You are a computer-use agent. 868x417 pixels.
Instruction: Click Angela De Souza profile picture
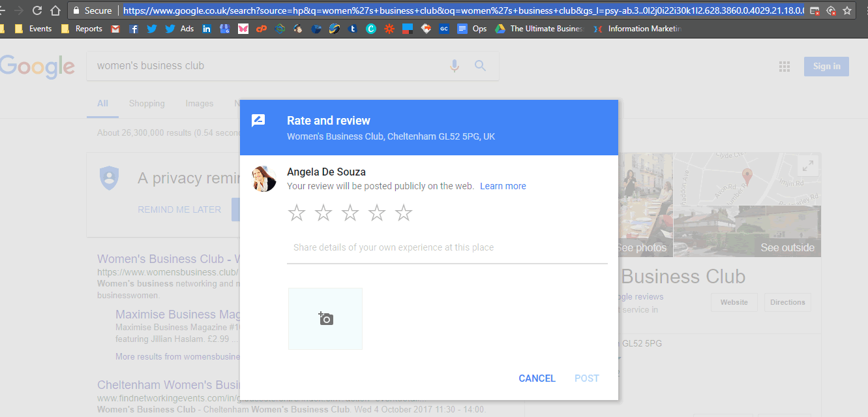coord(265,178)
